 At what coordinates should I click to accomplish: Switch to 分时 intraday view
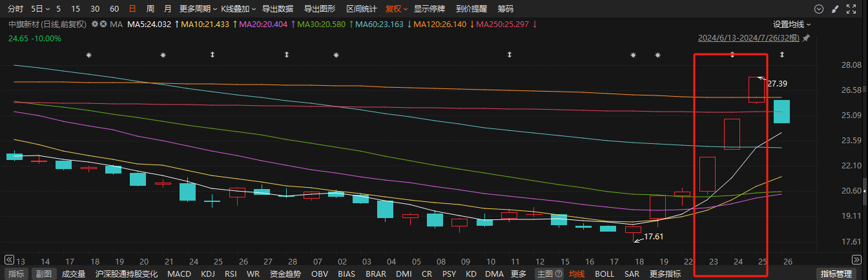[x=15, y=9]
